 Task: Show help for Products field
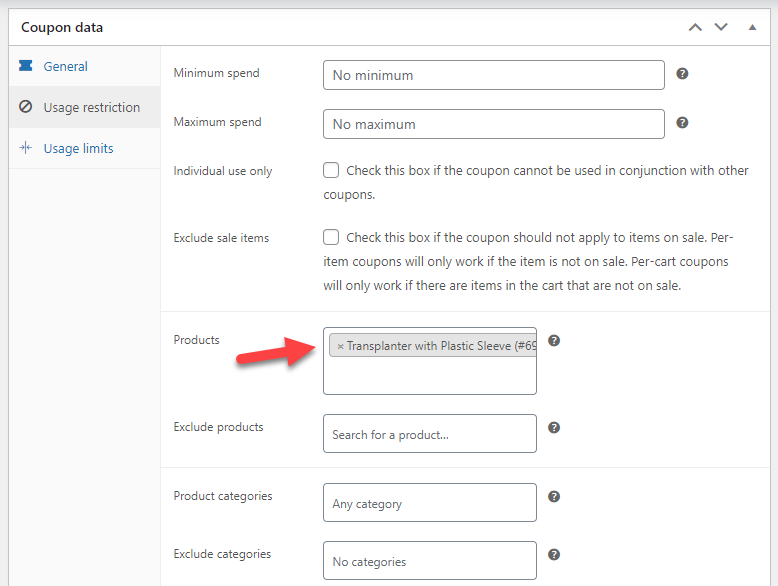tap(554, 341)
